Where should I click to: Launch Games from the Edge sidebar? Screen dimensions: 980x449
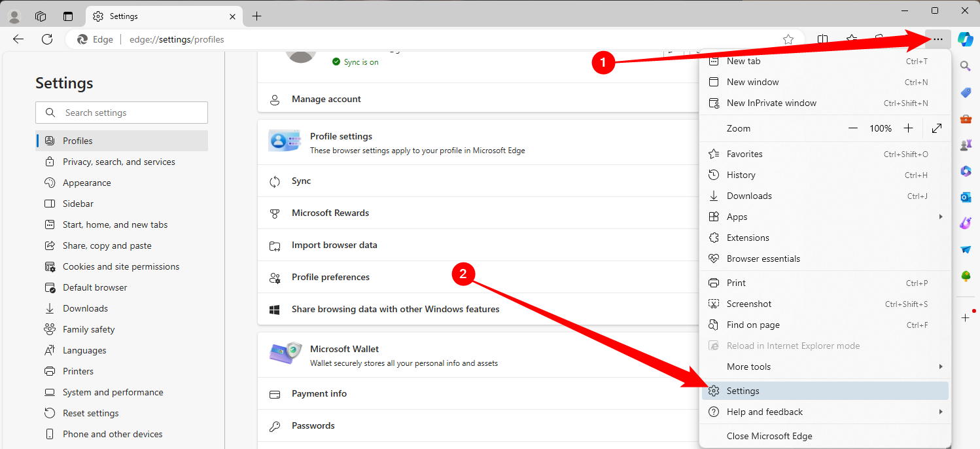966,145
